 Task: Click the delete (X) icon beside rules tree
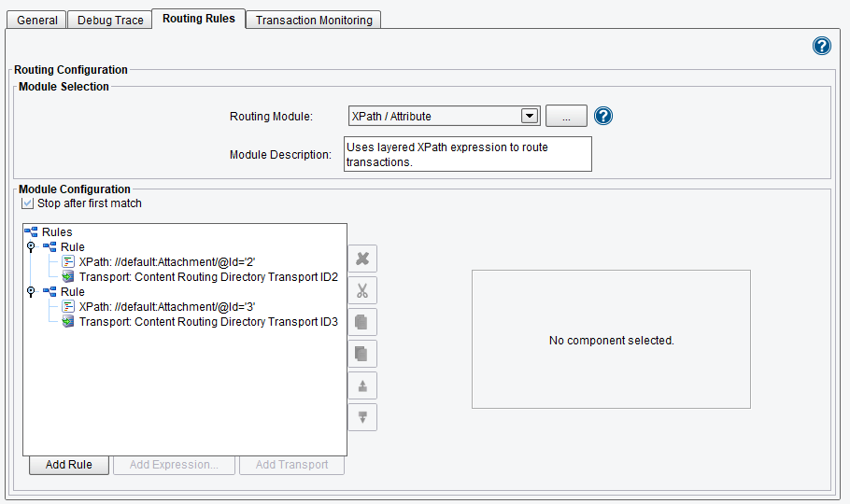coord(362,259)
